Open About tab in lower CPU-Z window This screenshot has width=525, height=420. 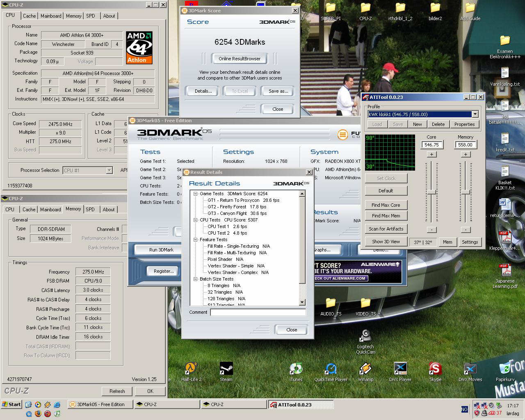109,209
